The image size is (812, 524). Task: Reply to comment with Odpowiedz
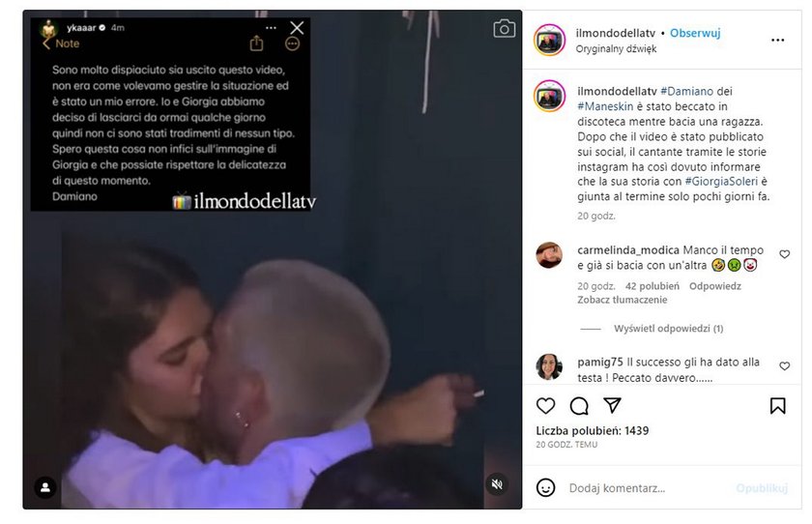(714, 286)
